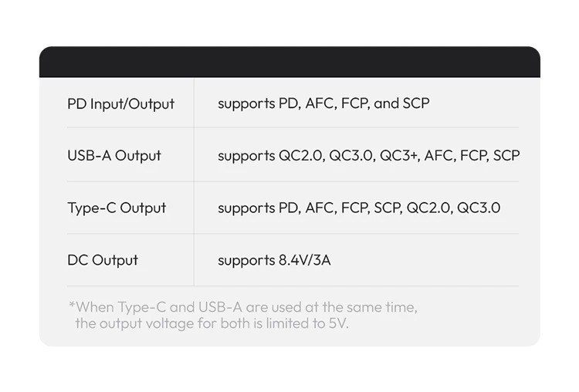Click the footnote line "limited to 5V"
This screenshot has height=392, width=579.
point(212,323)
